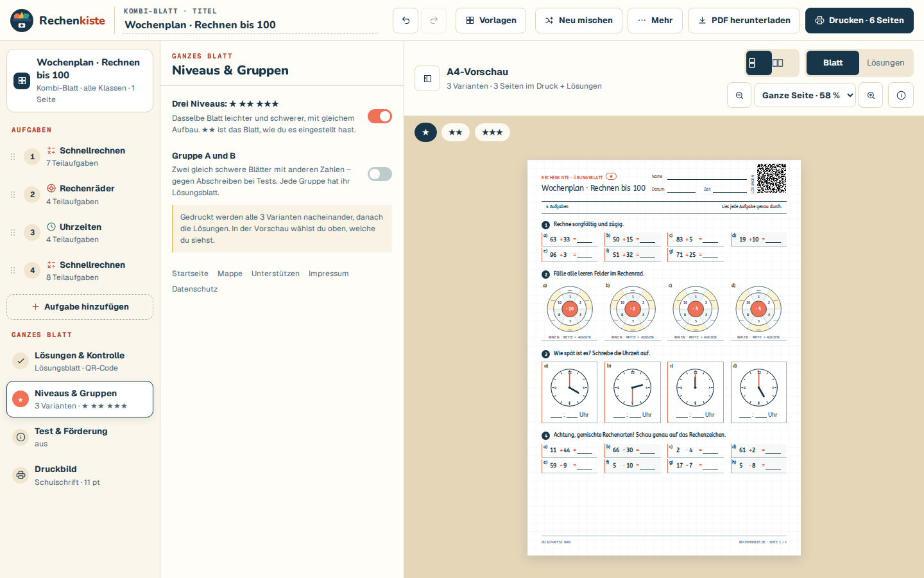Open the Ganze Seite 58 % zoom dropdown
The image size is (924, 578).
[805, 95]
